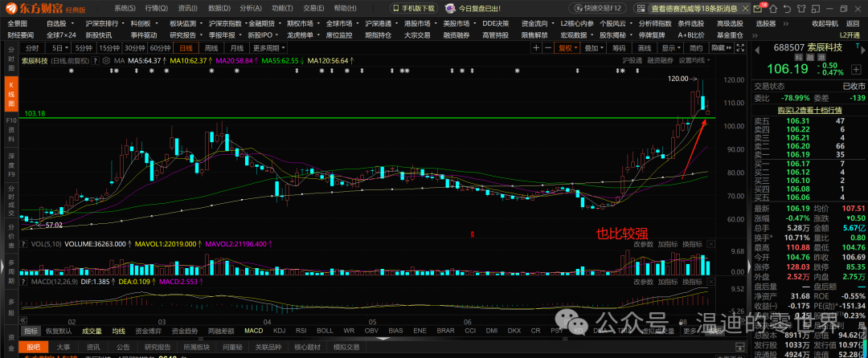The image size is (868, 358).
Task: Open 行情(Q) menu
Action: click(156, 8)
